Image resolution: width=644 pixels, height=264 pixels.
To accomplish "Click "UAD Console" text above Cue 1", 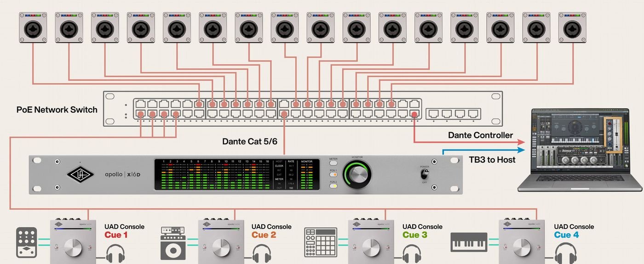I will (x=124, y=227).
